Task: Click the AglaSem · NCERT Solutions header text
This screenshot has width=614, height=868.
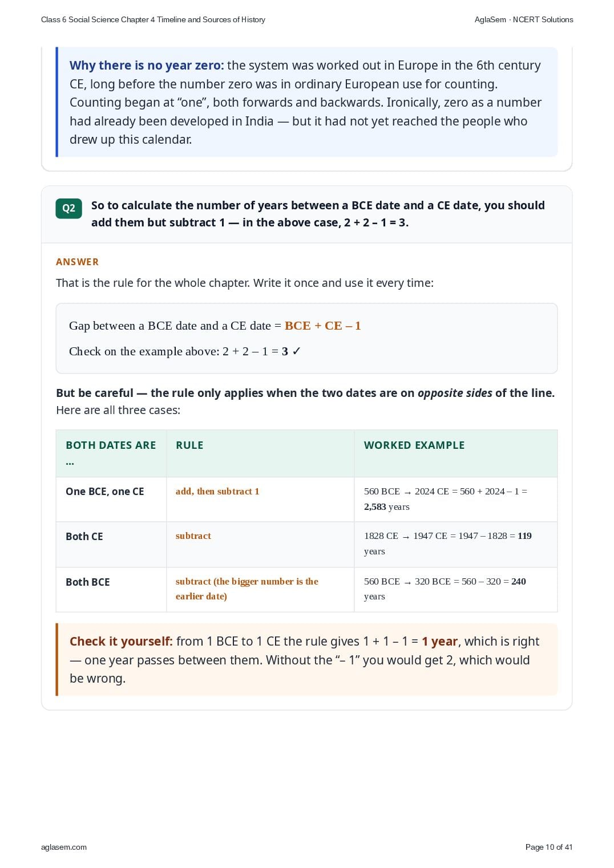Action: click(524, 19)
